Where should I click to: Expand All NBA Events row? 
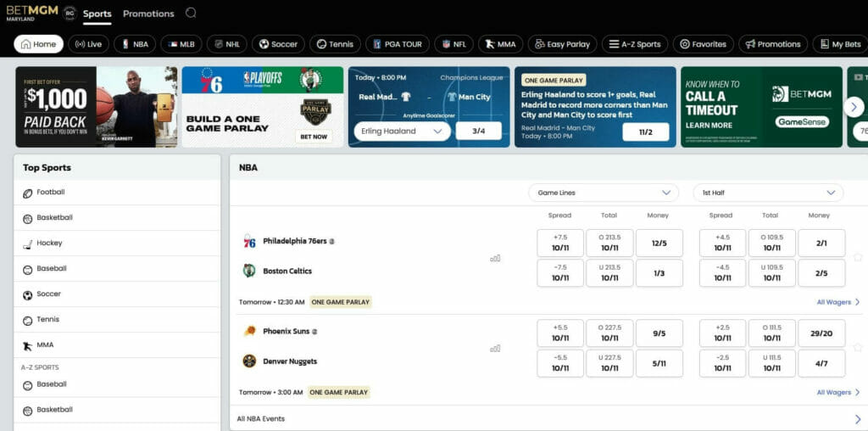click(x=548, y=419)
